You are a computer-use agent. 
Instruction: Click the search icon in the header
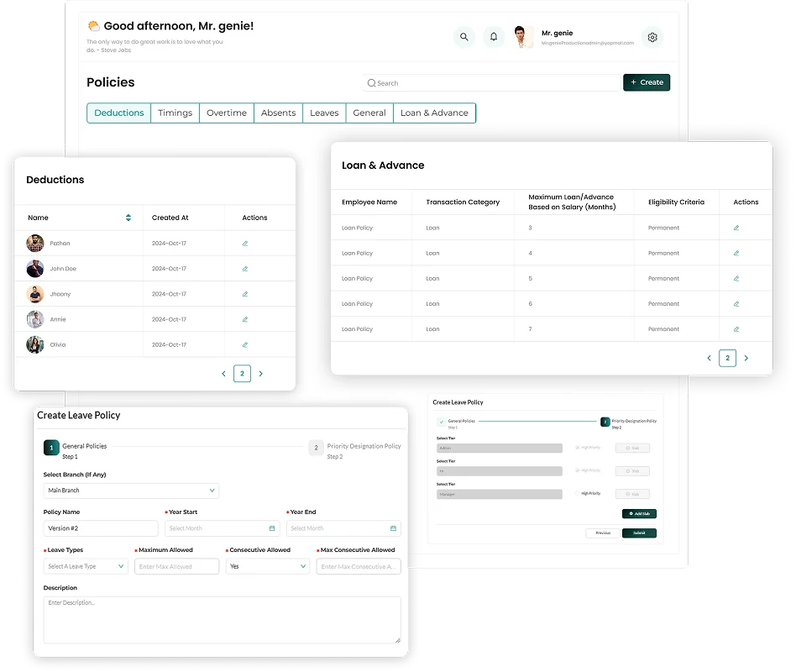click(463, 37)
